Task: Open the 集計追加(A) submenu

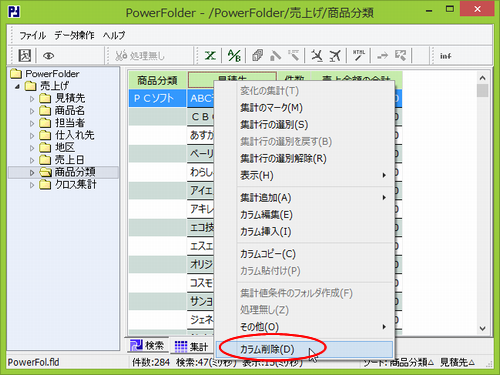Action: [304, 198]
